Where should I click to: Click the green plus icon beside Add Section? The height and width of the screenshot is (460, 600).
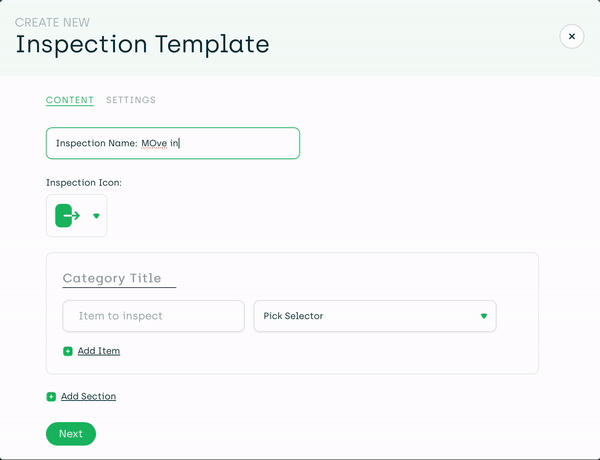(x=51, y=396)
